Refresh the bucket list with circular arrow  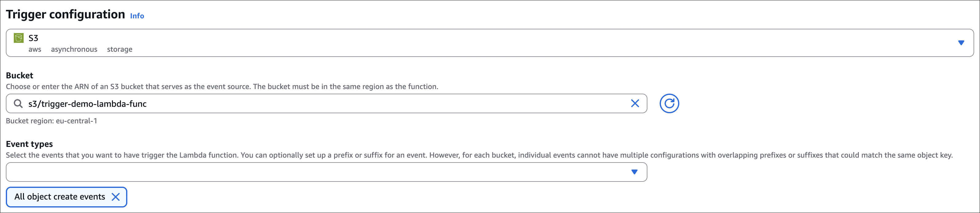[x=669, y=103]
